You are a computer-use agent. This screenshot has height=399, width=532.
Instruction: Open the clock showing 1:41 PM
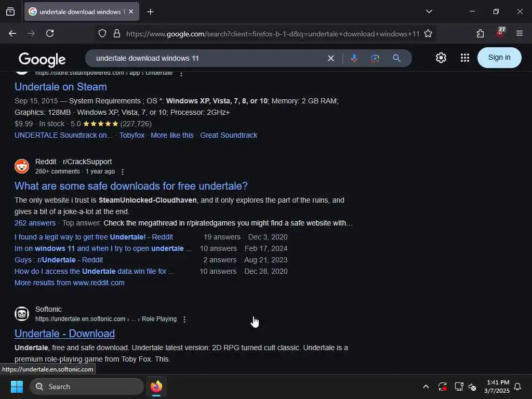497,387
